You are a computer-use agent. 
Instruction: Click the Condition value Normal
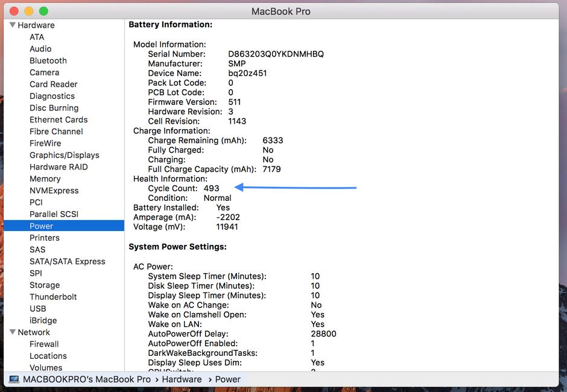[217, 198]
